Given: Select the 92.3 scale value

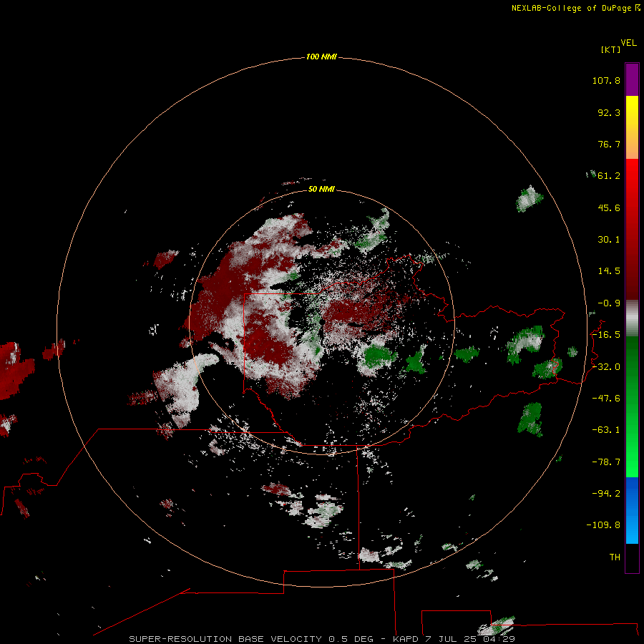Looking at the screenshot, I should 609,112.
